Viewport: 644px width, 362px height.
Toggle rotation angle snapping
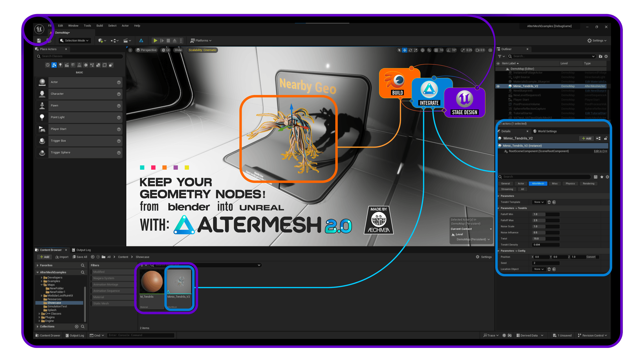(x=449, y=50)
